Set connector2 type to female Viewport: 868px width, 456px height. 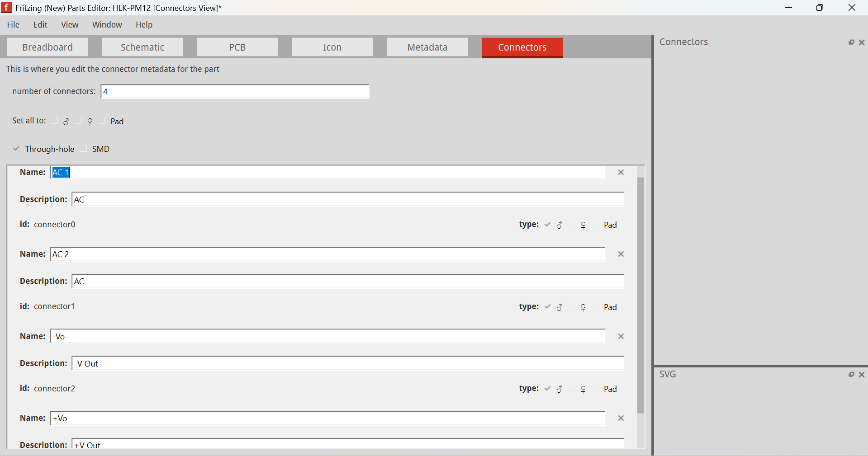pos(579,389)
